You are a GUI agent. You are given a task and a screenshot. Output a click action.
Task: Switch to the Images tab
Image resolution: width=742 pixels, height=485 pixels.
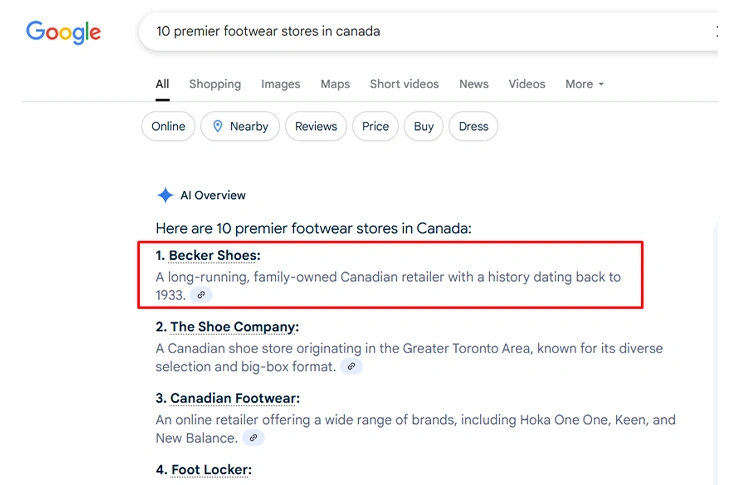point(280,84)
